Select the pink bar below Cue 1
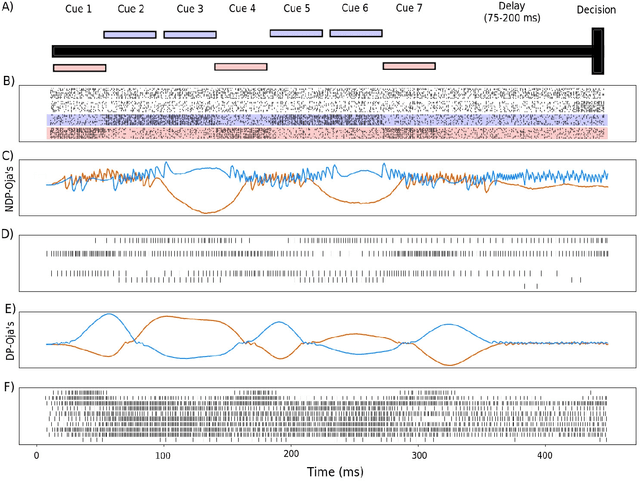This screenshot has height=481, width=640. click(79, 68)
